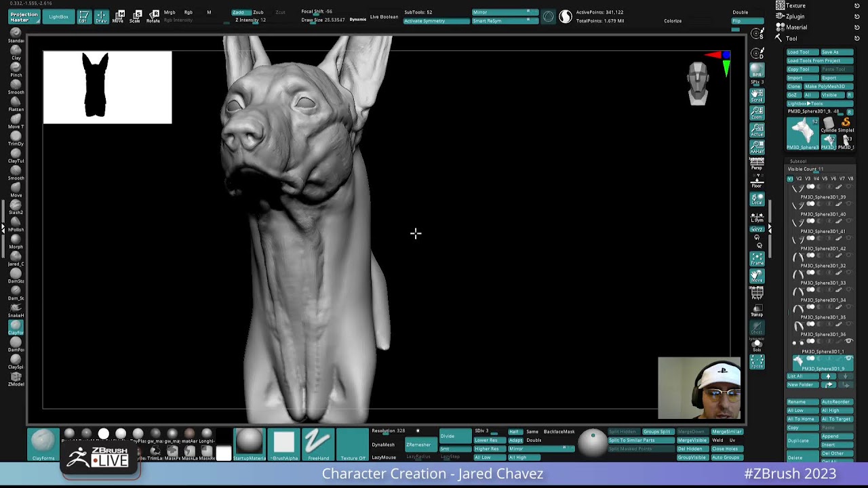Open the LightBox tab

(x=58, y=16)
